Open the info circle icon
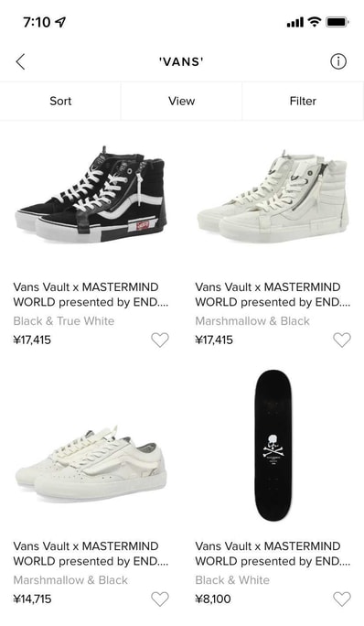Image resolution: width=364 pixels, height=626 pixels. coord(338,61)
